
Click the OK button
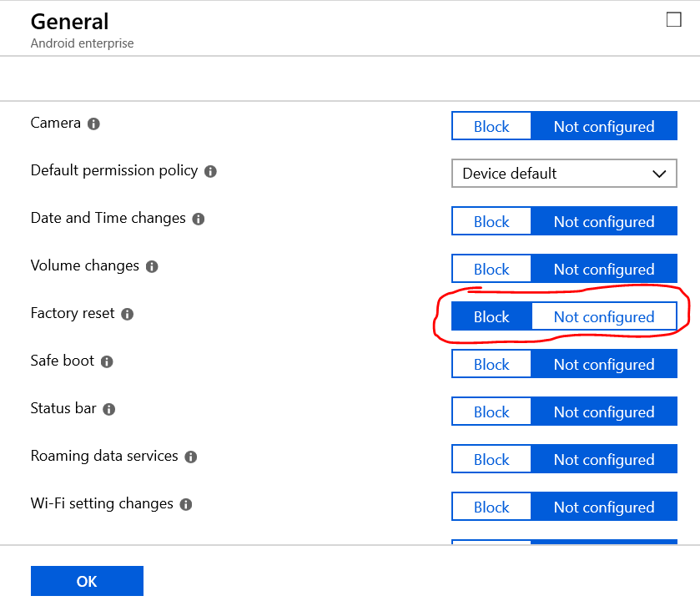(x=87, y=581)
